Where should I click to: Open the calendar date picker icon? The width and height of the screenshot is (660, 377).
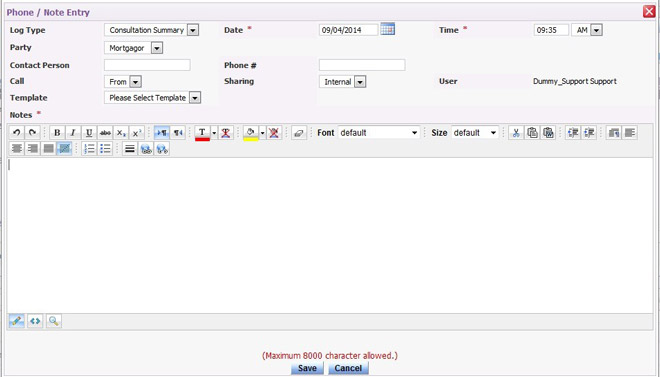click(x=387, y=29)
